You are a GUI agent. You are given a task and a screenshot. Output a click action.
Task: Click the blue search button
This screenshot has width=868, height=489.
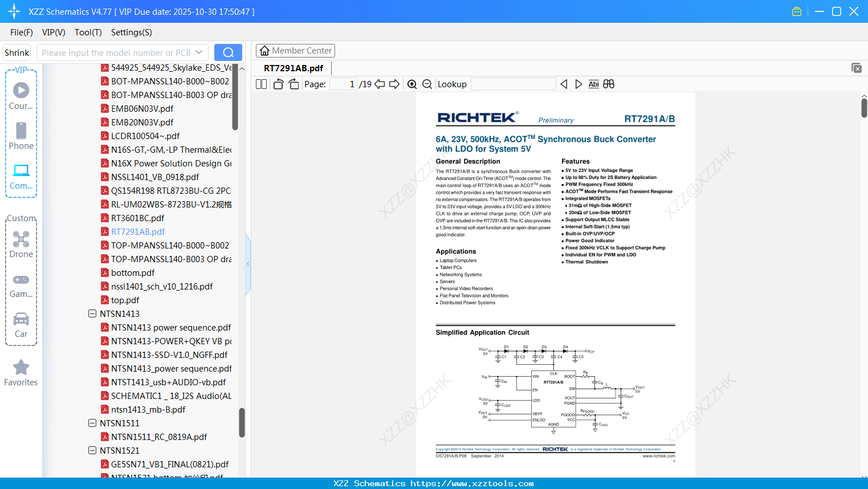228,52
